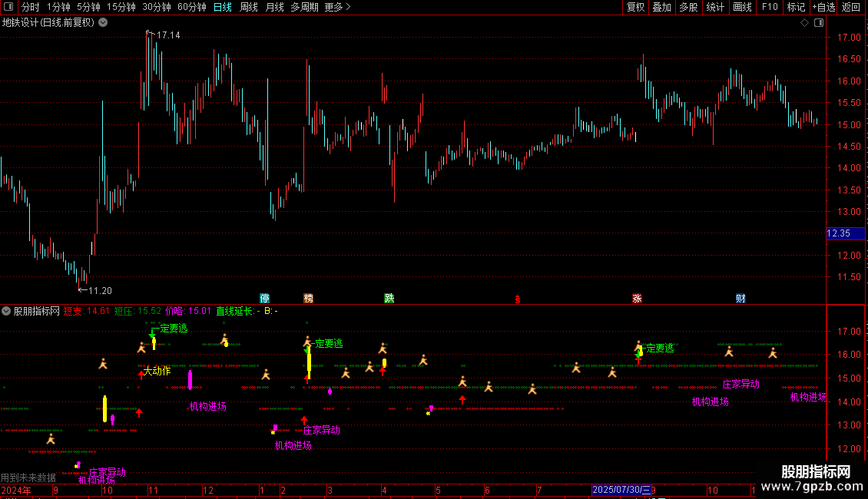Click the 跌 event marker icon
Screen dimensions: 868x499
click(x=389, y=298)
